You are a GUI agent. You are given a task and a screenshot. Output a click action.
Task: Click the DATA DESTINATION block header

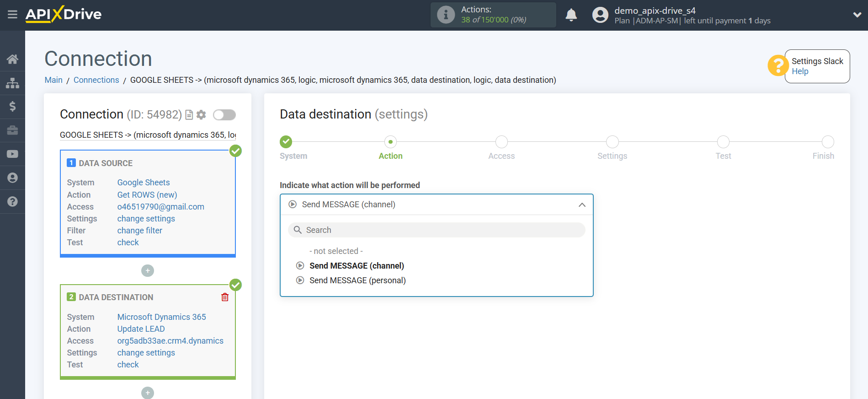116,297
